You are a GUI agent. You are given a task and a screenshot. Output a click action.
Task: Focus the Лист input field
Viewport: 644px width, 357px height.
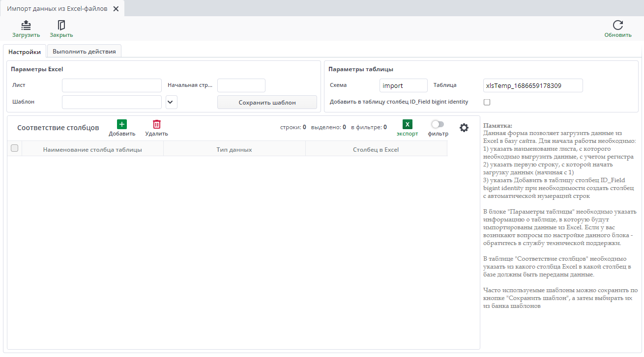pyautogui.click(x=112, y=85)
